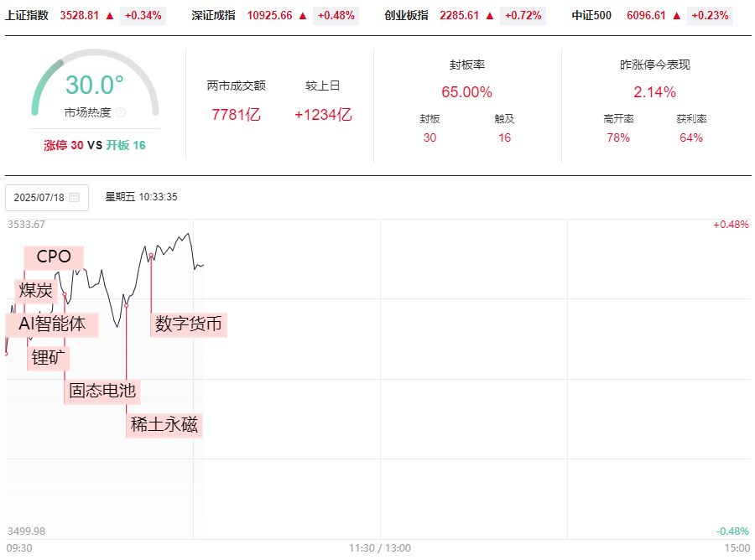Click the up arrow beside 中证500 value
Screen dimensions: 755x560
click(x=676, y=16)
